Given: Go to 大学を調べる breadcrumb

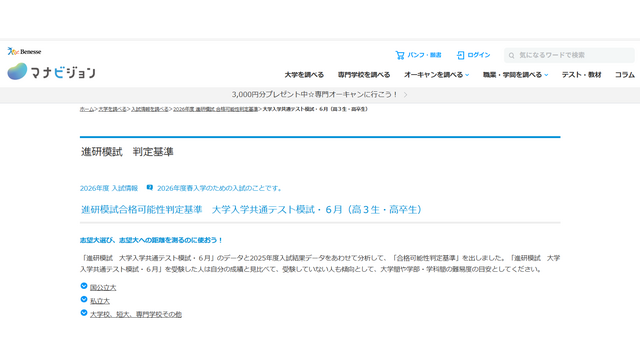Looking at the screenshot, I should (112, 109).
